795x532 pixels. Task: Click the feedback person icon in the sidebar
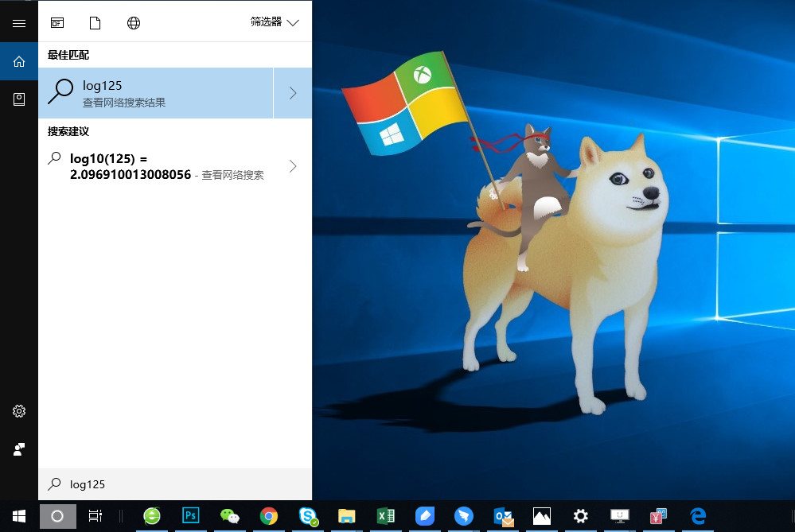pyautogui.click(x=19, y=449)
